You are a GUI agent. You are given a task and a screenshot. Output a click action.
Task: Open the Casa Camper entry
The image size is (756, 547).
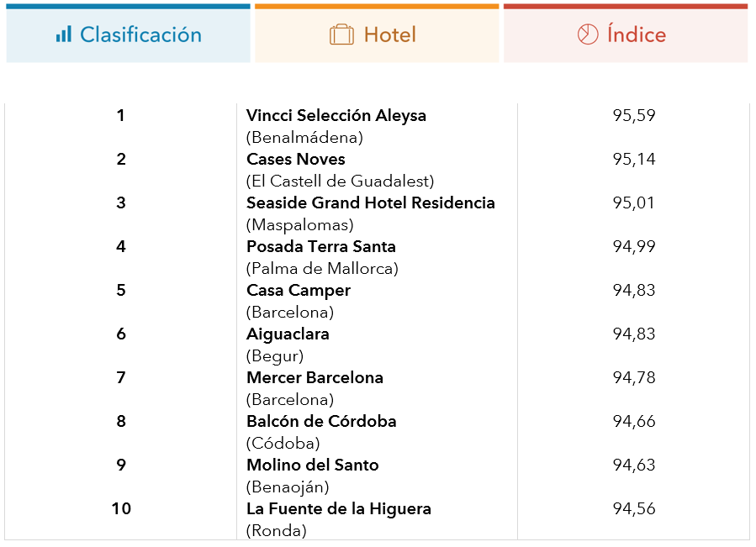[x=298, y=291]
